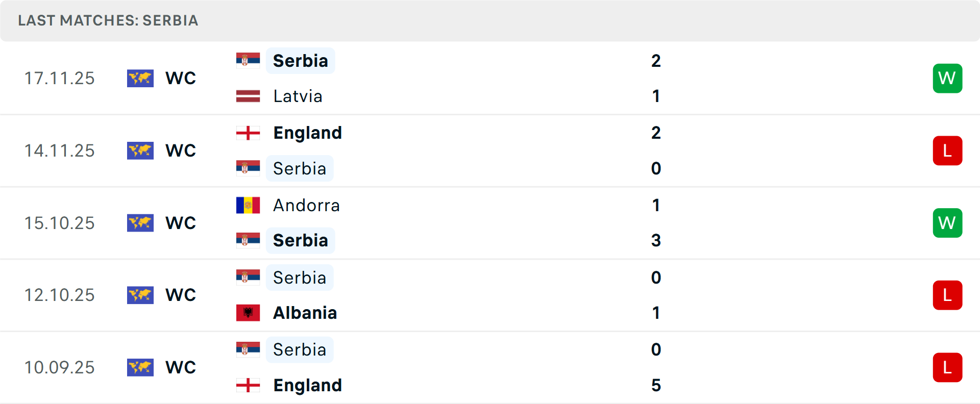Click the Albania flag icon
The height and width of the screenshot is (404, 980).
[x=248, y=313]
